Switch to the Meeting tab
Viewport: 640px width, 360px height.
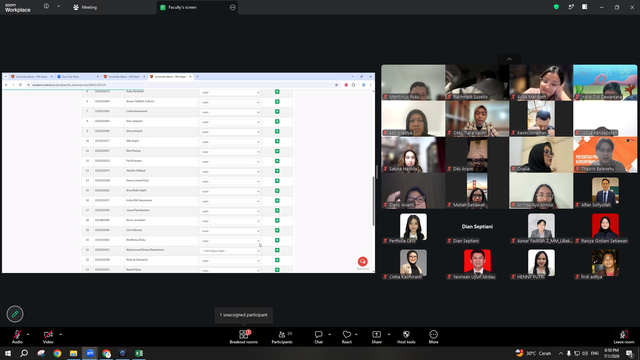click(x=85, y=7)
